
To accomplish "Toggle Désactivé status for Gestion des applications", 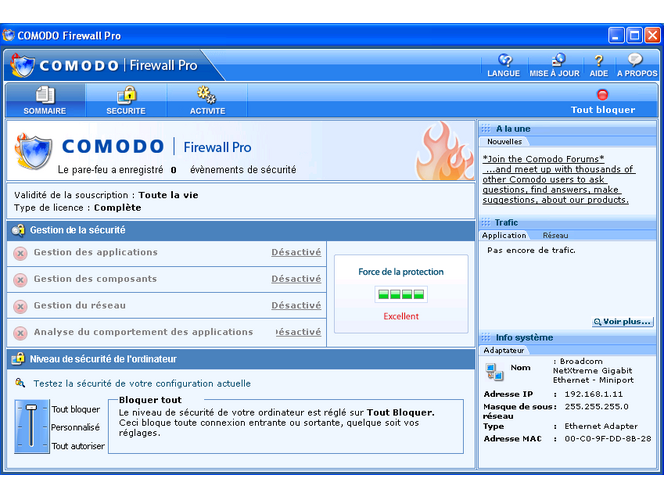I will (296, 252).
